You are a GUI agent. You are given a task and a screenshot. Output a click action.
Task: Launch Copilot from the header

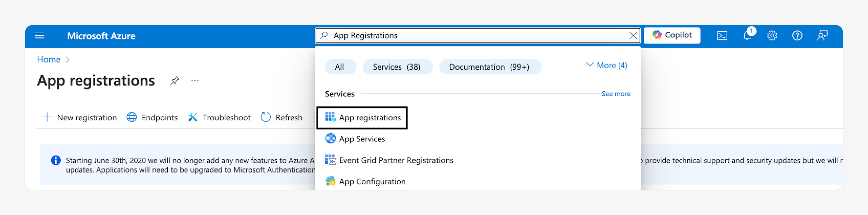672,35
